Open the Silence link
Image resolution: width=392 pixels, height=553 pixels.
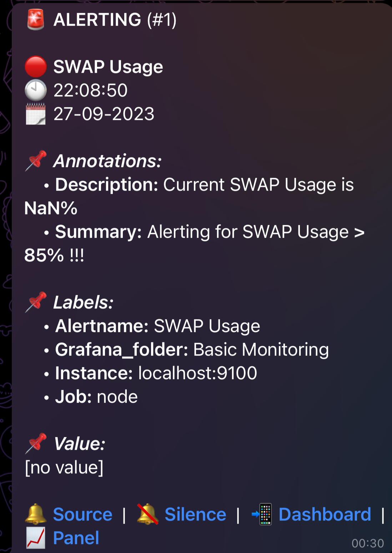coord(195,514)
